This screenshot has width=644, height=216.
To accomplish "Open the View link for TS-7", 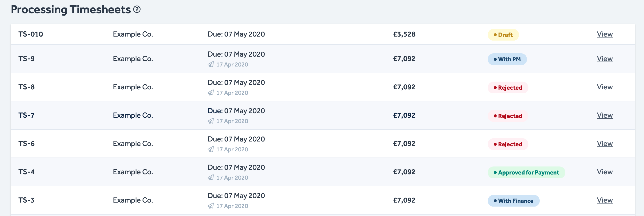I will click(x=604, y=115).
